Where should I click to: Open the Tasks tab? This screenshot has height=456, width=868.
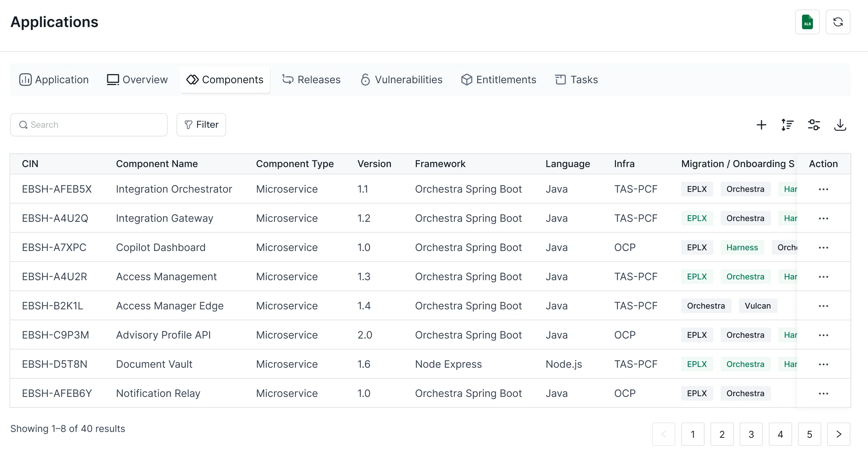click(576, 80)
